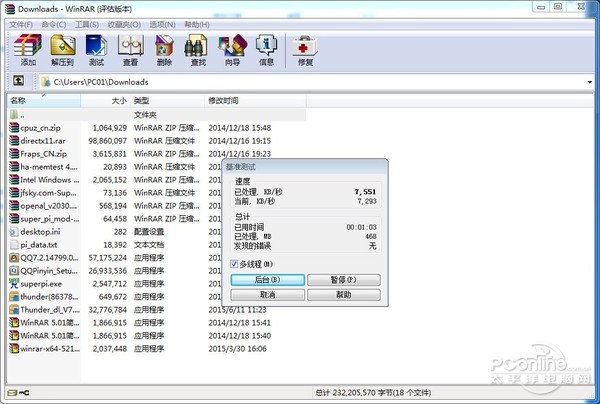This screenshot has height=404, width=600.
Task: Click the 2,037,448 size cell
Action: [110, 349]
